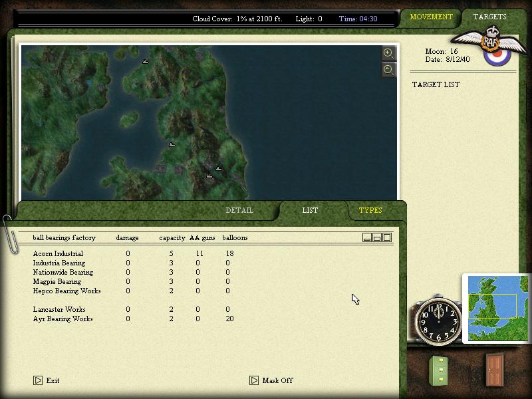Switch to the DETAIL tab

(x=239, y=209)
